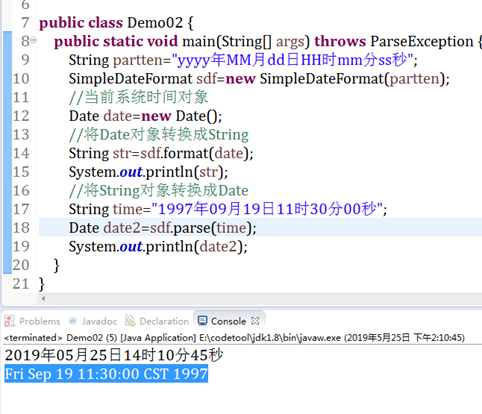Click the Problems tab icon
Image resolution: width=482 pixels, height=414 pixels.
click(9, 321)
